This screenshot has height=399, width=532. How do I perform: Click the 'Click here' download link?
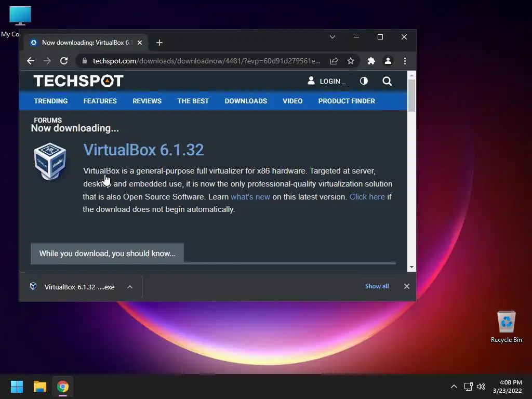[367, 197]
